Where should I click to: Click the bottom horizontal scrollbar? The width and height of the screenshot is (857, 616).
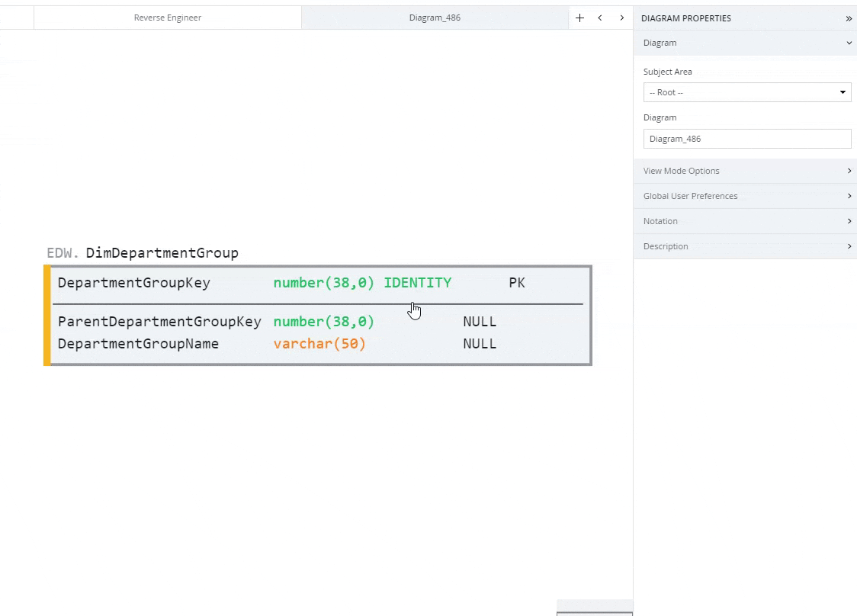pos(595,610)
